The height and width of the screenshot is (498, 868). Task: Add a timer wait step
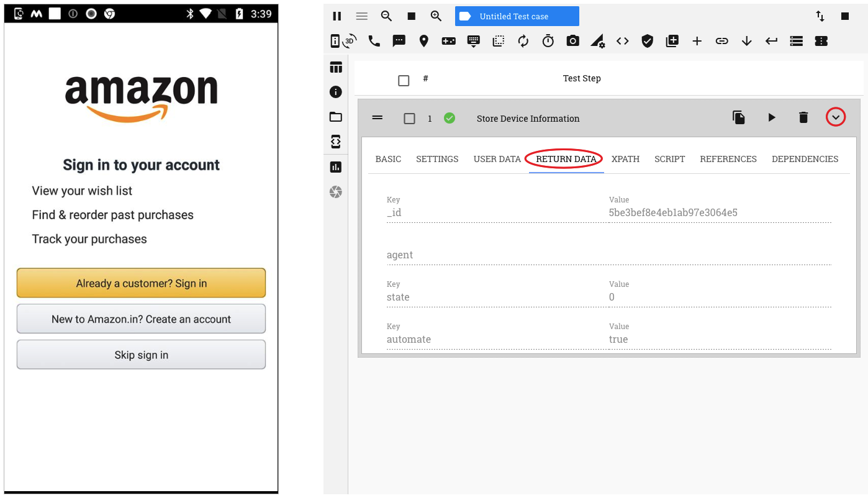coord(548,41)
